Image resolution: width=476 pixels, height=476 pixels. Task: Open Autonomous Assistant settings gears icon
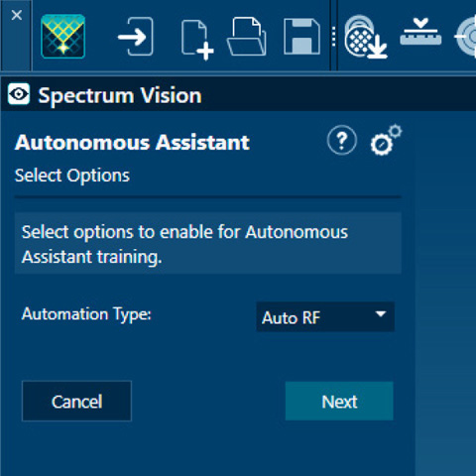[386, 140]
